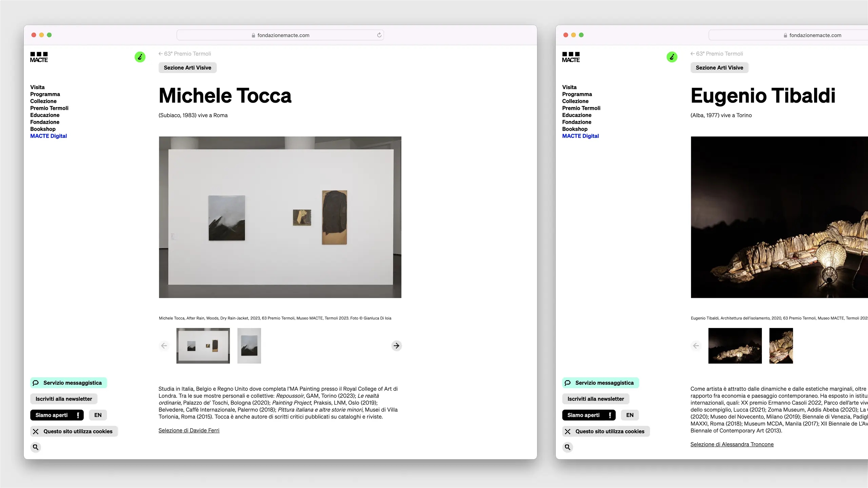This screenshot has height=488, width=868.
Task: Select second thumbnail of Tocca painting
Action: point(249,346)
